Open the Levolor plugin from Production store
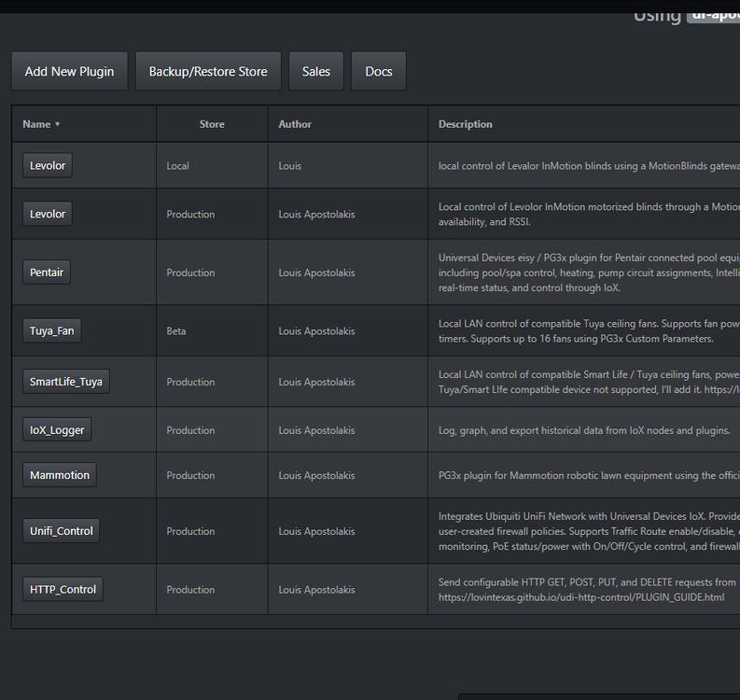 pyautogui.click(x=48, y=214)
